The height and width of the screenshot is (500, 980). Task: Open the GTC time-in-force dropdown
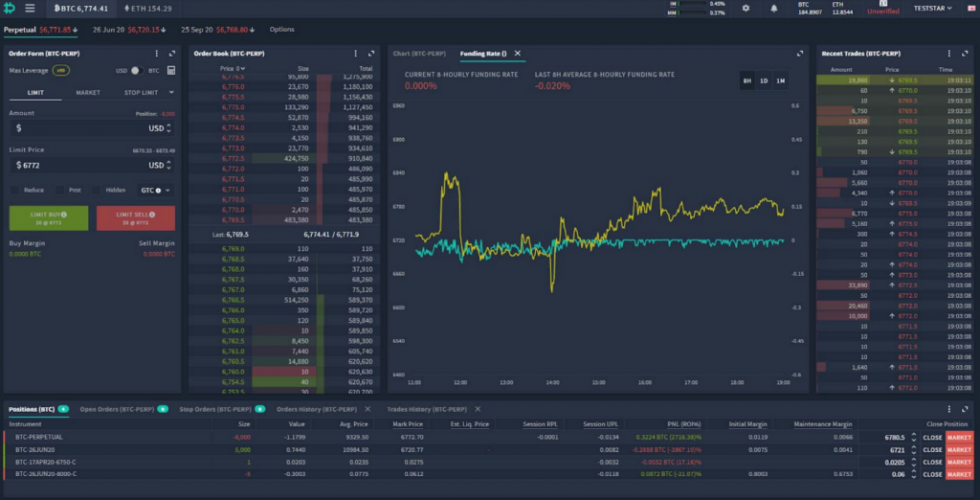click(156, 190)
